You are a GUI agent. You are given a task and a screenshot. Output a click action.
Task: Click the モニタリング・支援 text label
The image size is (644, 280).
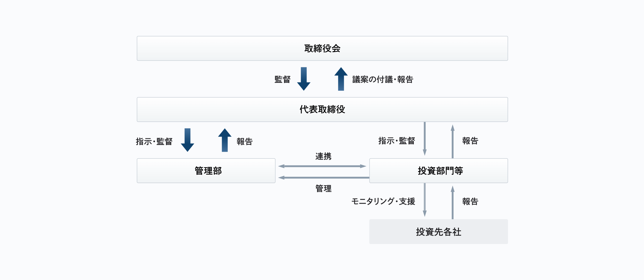coord(383,201)
